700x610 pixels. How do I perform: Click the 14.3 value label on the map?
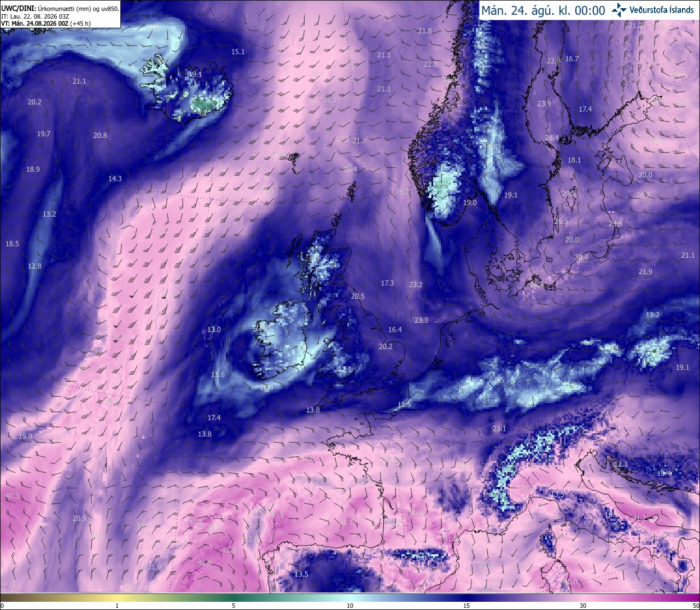click(x=115, y=178)
